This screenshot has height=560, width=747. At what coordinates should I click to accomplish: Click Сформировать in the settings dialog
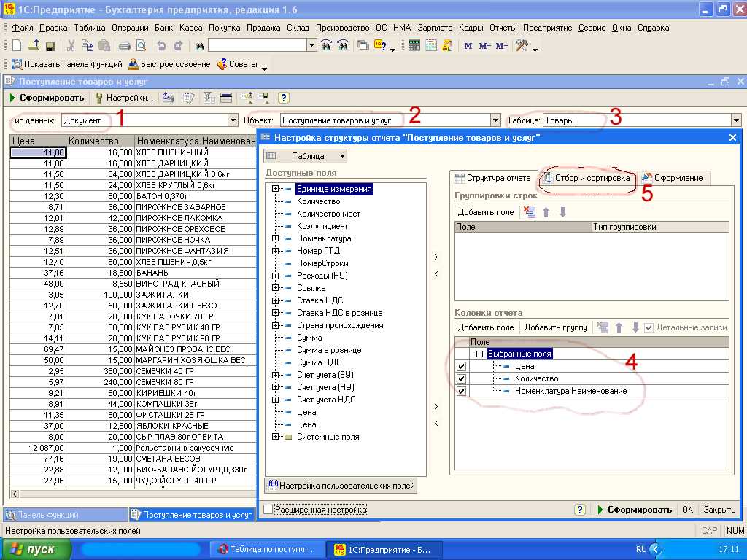[634, 510]
